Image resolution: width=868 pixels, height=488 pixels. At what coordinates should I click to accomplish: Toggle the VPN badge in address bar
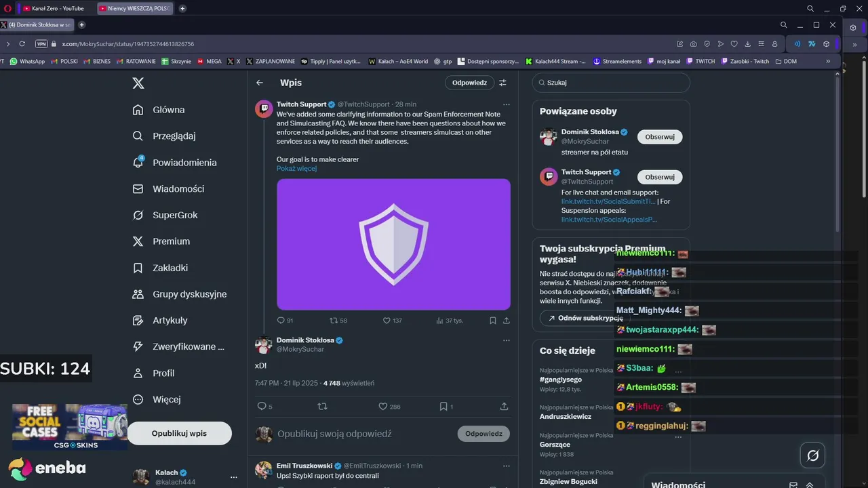point(41,43)
